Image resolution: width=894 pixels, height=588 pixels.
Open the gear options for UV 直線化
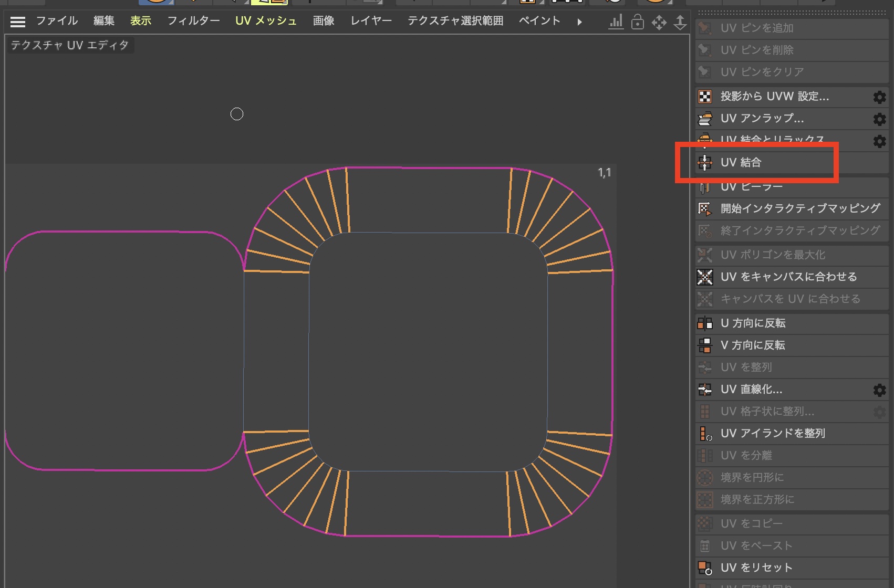tap(879, 390)
